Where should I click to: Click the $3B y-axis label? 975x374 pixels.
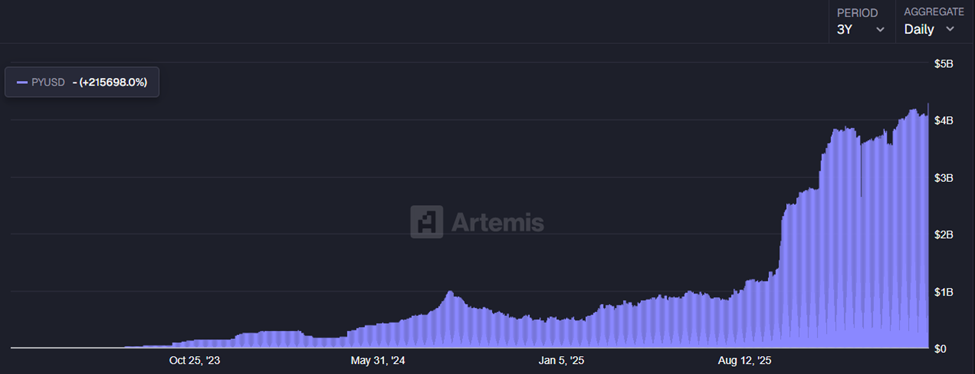[x=943, y=178]
